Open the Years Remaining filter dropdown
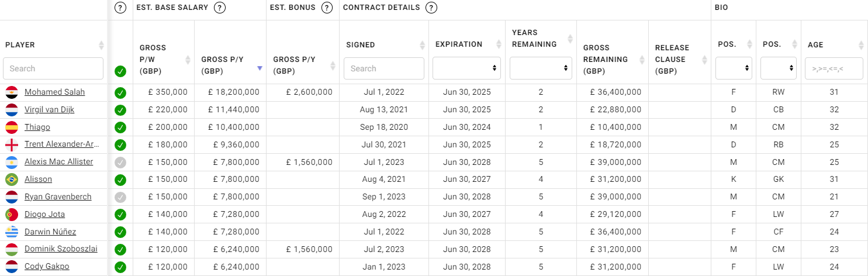This screenshot has height=276, width=868. point(541,68)
